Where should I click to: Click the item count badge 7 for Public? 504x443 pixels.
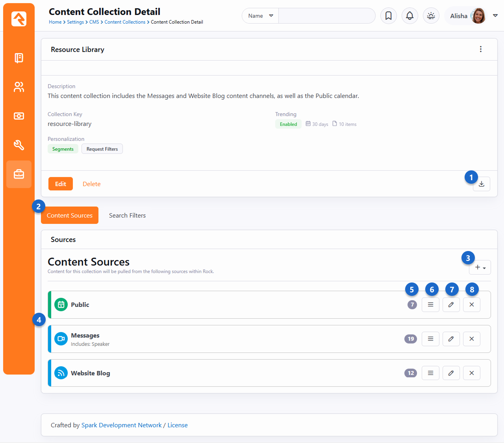(x=412, y=305)
